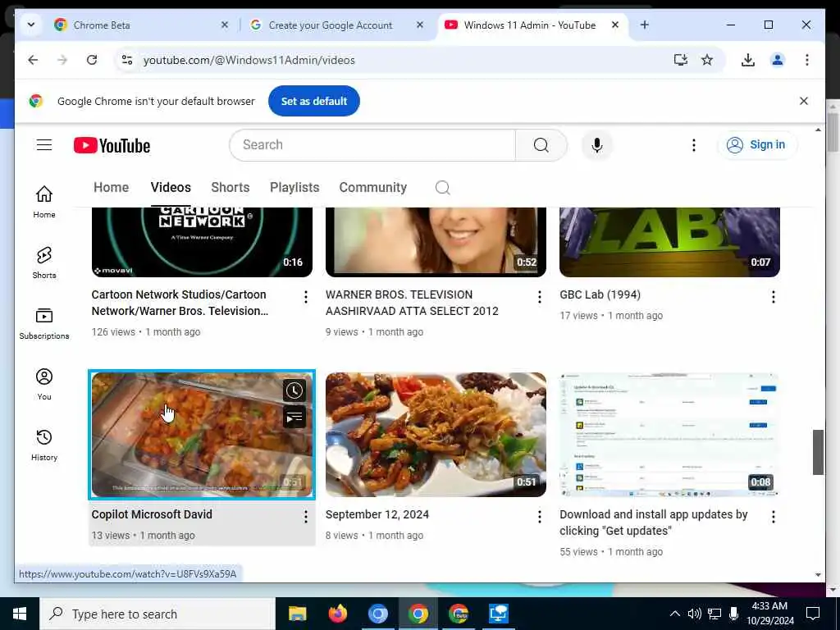840x630 pixels.
Task: Search within channel using magnifier icon
Action: click(x=442, y=188)
